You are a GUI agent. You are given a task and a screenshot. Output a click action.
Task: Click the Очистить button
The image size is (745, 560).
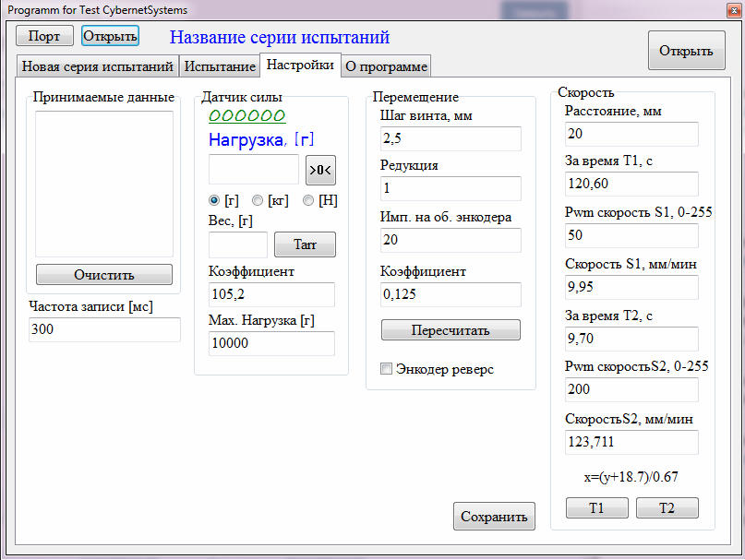click(x=104, y=275)
